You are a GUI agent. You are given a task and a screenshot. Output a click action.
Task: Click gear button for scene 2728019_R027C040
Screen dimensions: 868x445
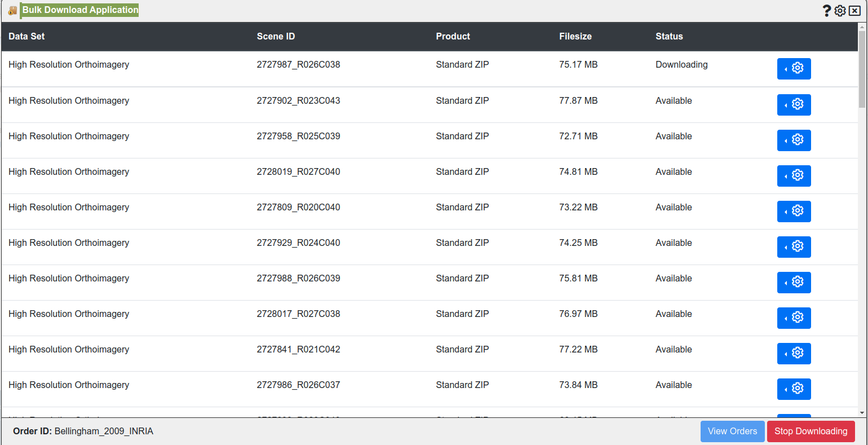click(x=794, y=176)
